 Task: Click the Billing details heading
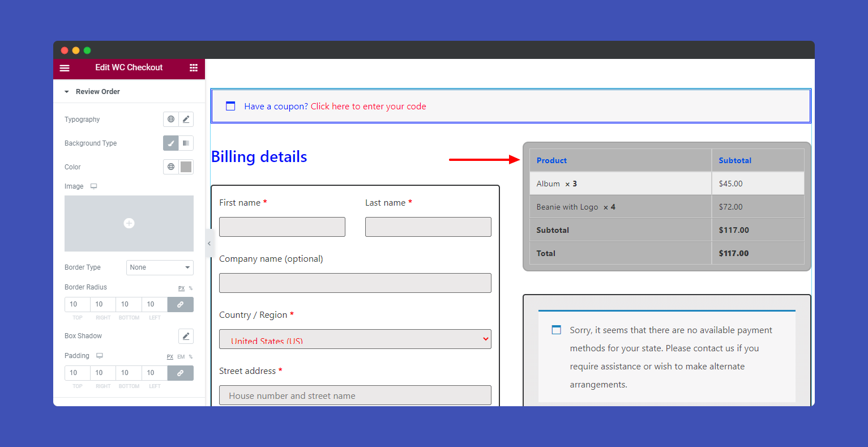(259, 157)
